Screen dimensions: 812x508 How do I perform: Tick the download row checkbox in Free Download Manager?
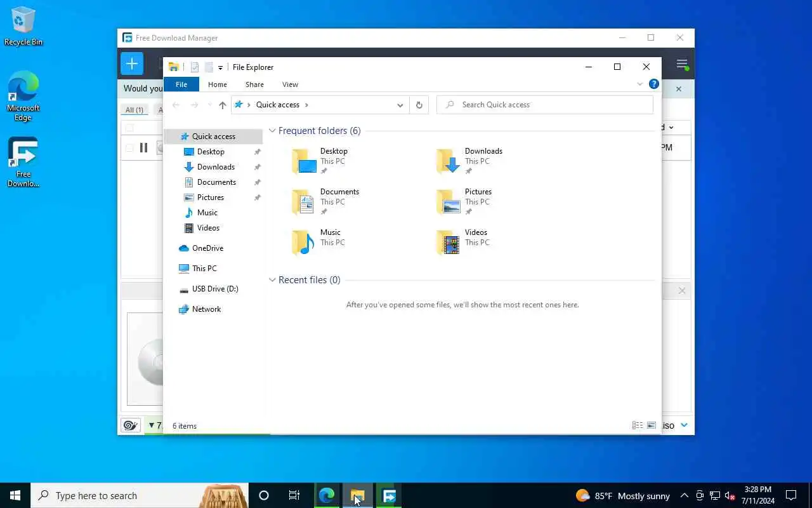point(129,148)
